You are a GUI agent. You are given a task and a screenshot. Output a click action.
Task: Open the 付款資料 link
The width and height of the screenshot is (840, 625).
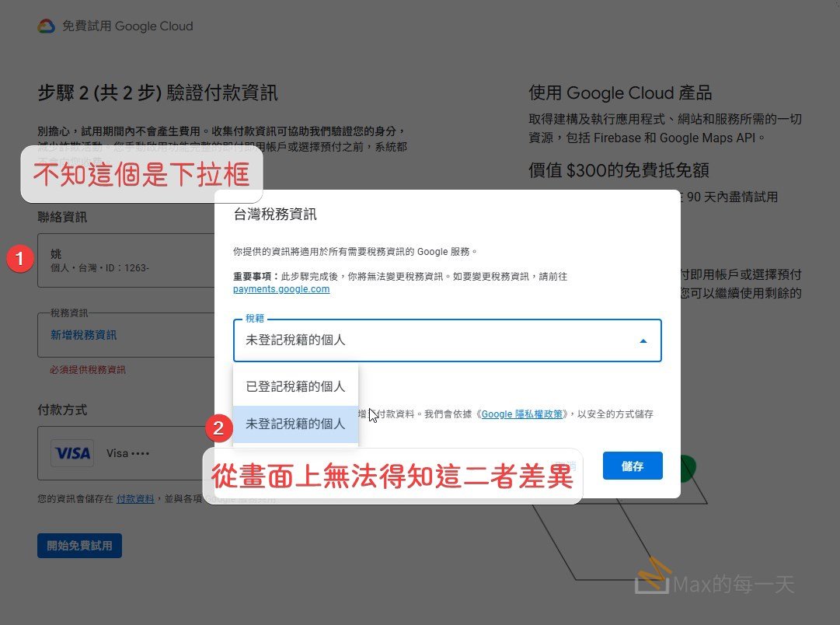point(135,498)
